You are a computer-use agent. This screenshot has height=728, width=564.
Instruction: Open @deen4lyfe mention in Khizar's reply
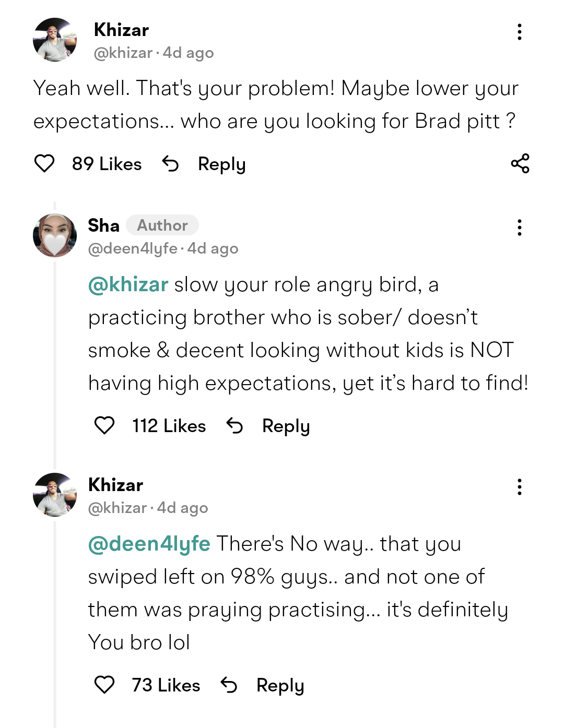tap(149, 544)
